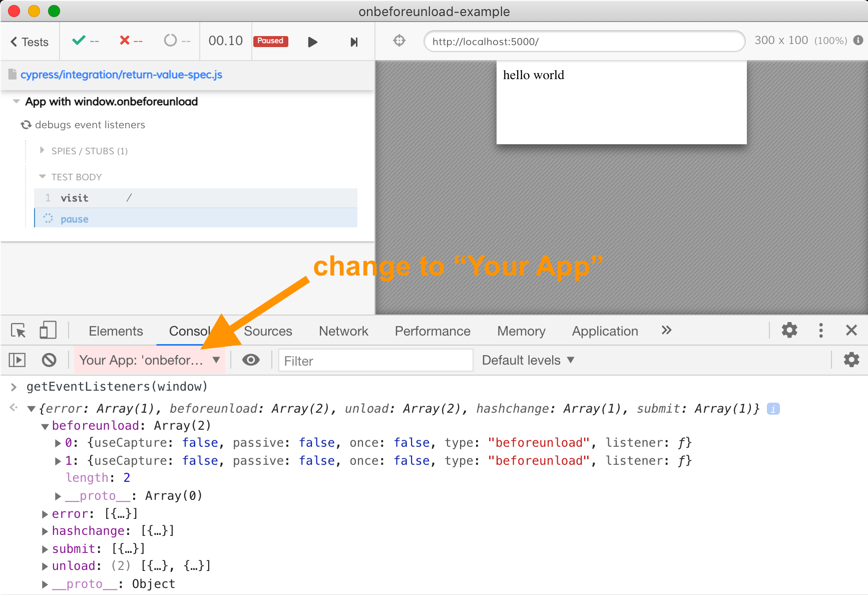Screen dimensions: 868x596
Task: Click the object info badge icon
Action: [x=773, y=409]
